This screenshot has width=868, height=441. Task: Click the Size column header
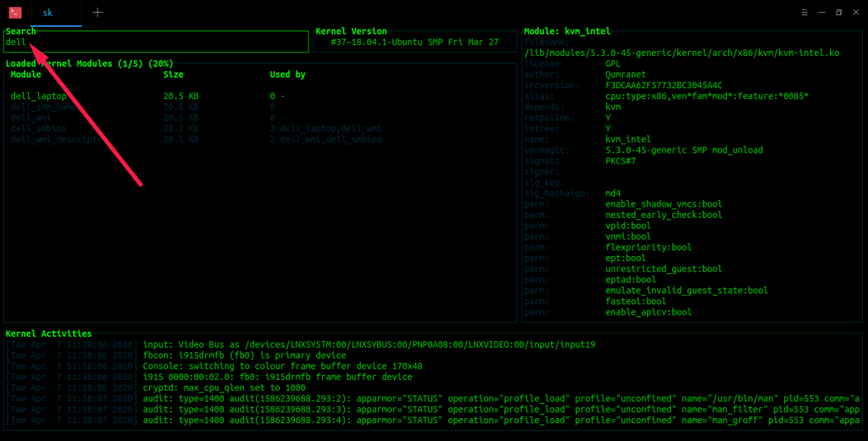(173, 75)
